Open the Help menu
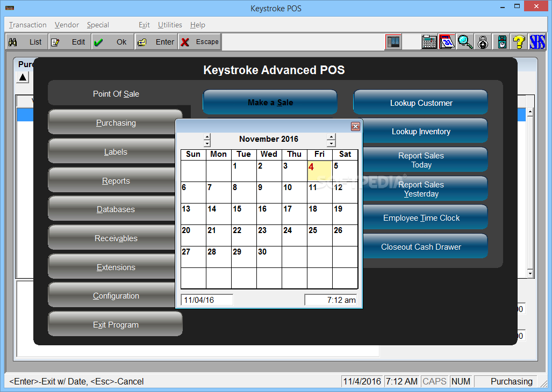 pyautogui.click(x=198, y=25)
